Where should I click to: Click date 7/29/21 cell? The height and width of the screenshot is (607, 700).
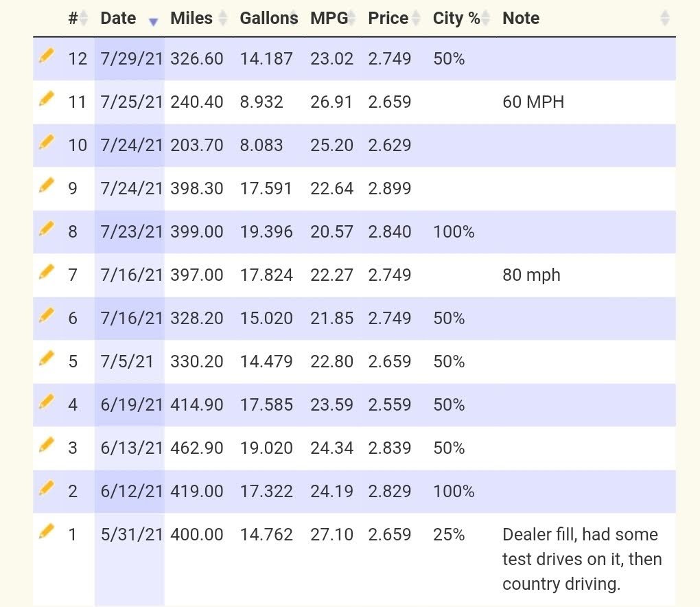[x=132, y=59]
